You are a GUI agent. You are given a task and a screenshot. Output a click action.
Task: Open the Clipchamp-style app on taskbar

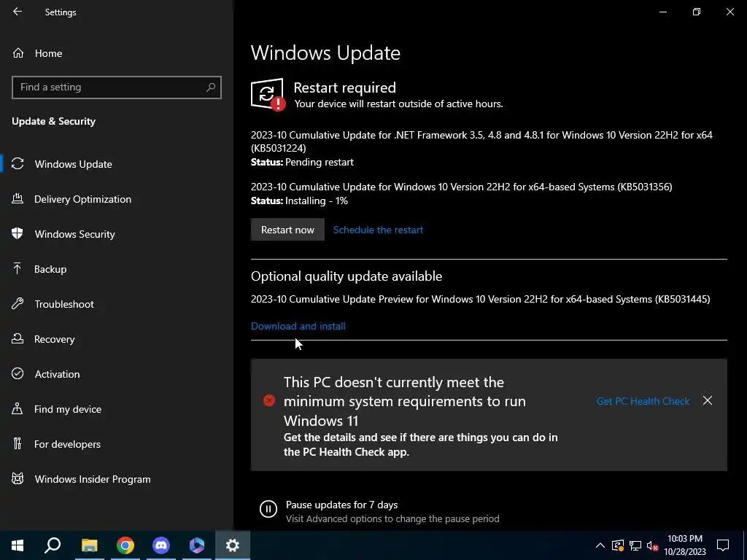click(197, 545)
